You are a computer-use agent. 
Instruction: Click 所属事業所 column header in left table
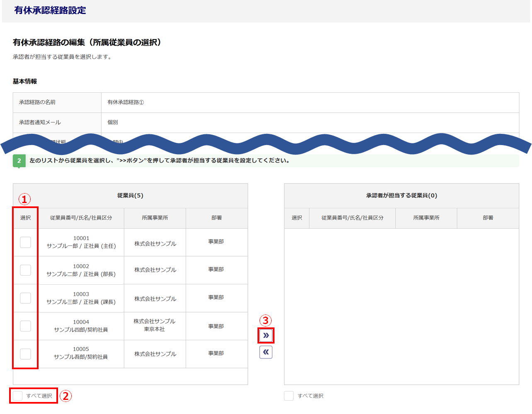155,218
